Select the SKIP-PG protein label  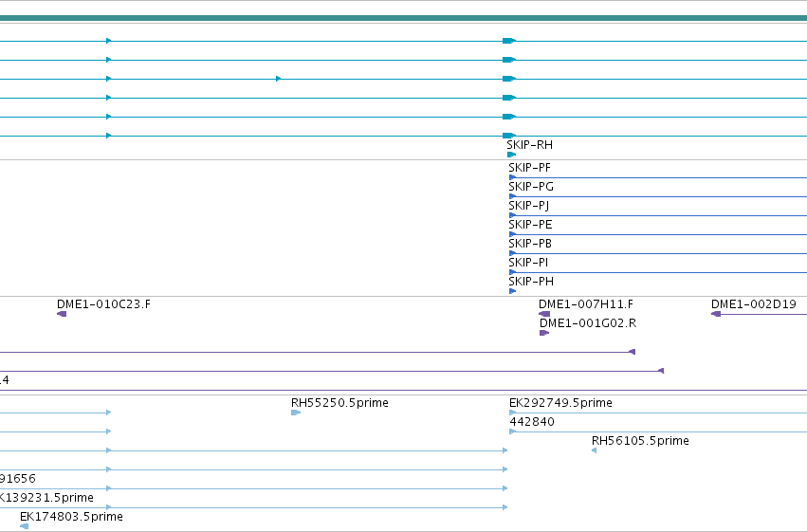pyautogui.click(x=531, y=187)
